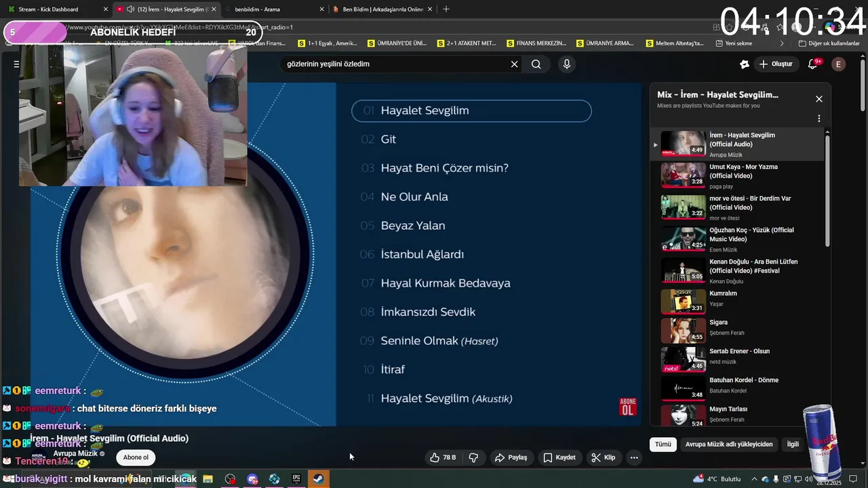
Task: Play 'Batuhan Kordel - Dönme' in mix
Action: pos(738,388)
